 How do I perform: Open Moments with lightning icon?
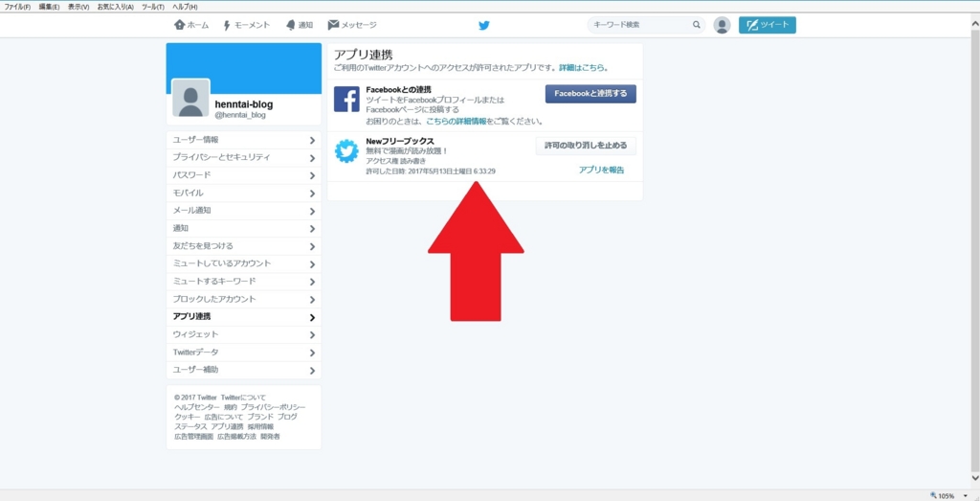pos(246,25)
